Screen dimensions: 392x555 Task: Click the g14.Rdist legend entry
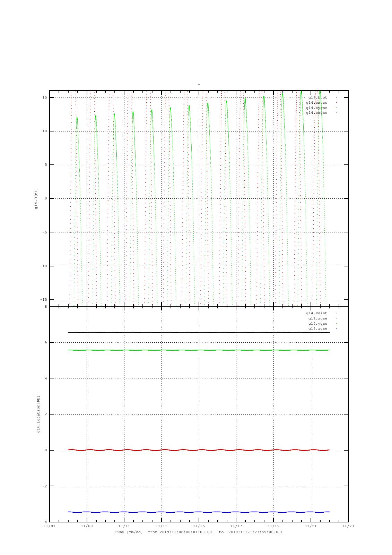pos(316,313)
